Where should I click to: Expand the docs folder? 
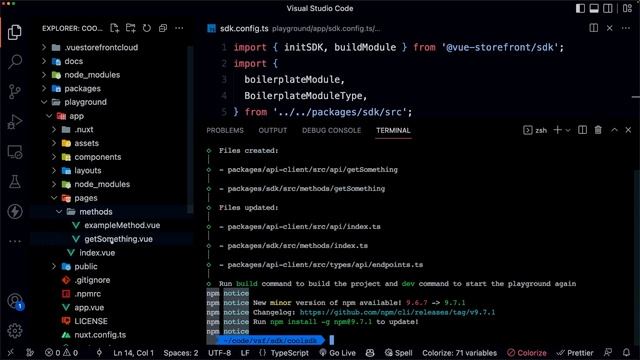[44, 61]
